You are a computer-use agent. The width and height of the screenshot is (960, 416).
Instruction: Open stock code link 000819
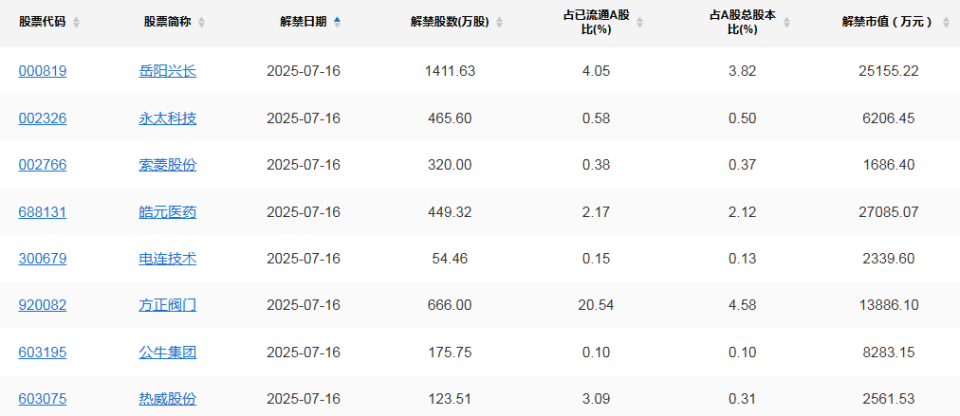(x=43, y=72)
